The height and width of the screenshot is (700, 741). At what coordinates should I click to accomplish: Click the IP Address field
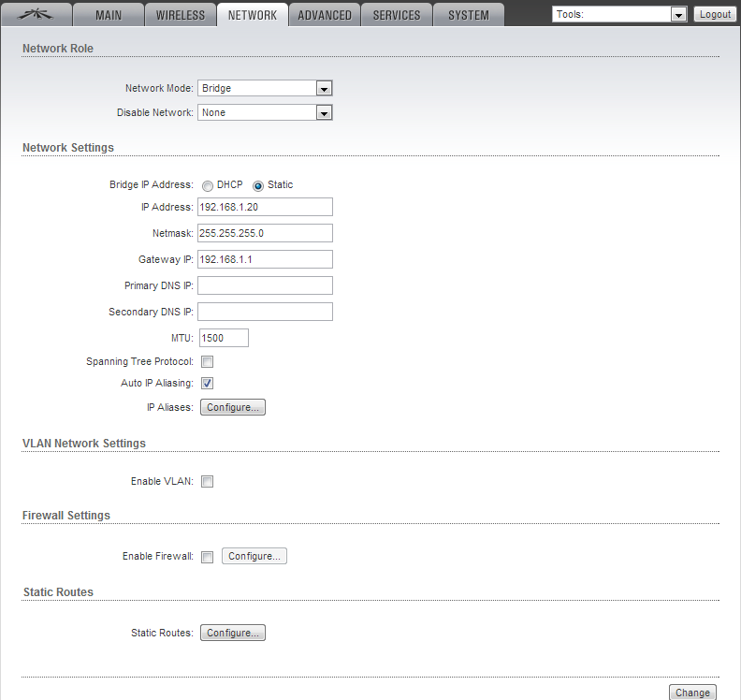point(265,207)
